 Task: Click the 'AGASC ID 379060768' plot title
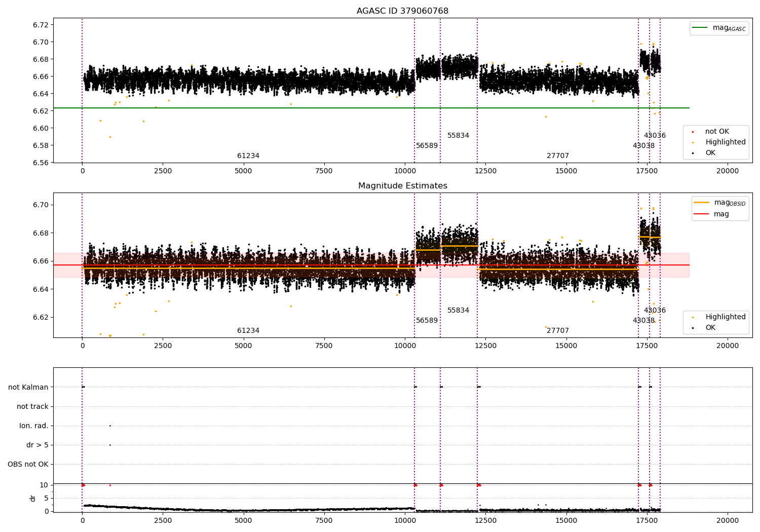(402, 11)
